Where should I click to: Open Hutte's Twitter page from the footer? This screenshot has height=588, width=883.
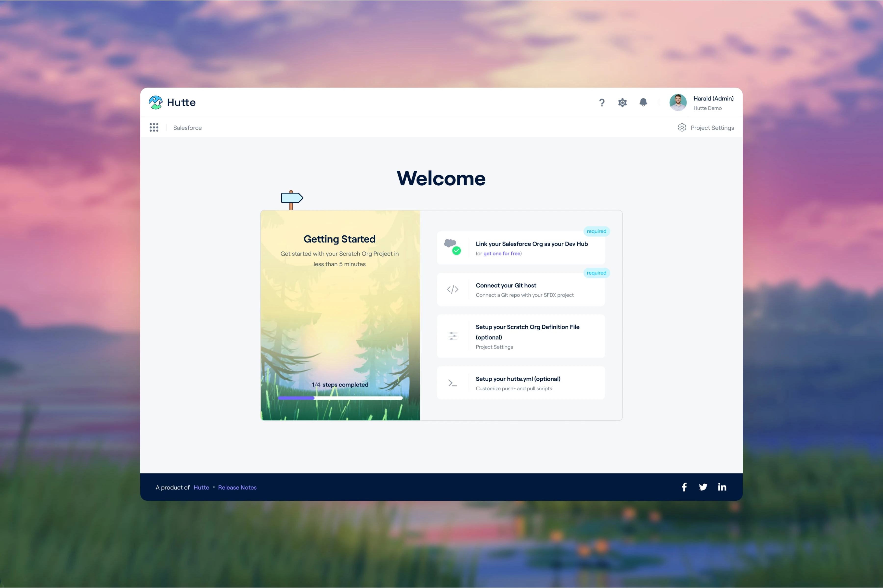pos(703,487)
